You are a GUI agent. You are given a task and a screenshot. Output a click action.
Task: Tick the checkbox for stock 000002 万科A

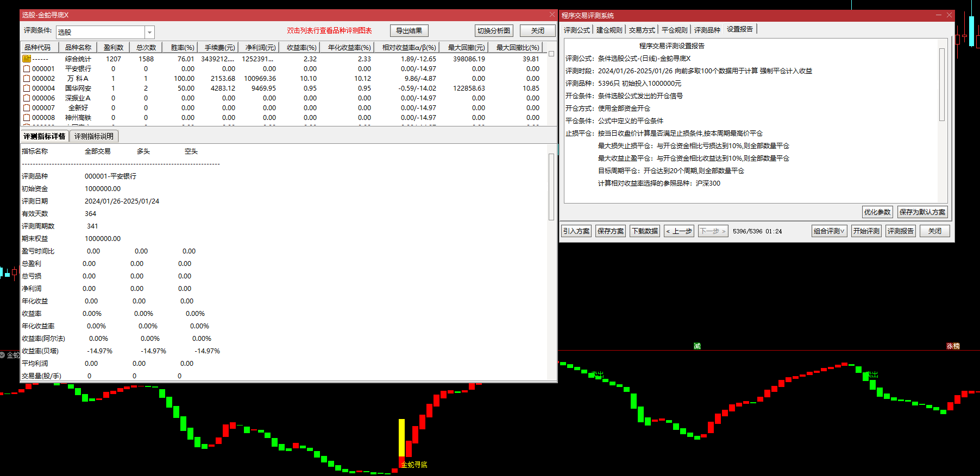click(27, 78)
